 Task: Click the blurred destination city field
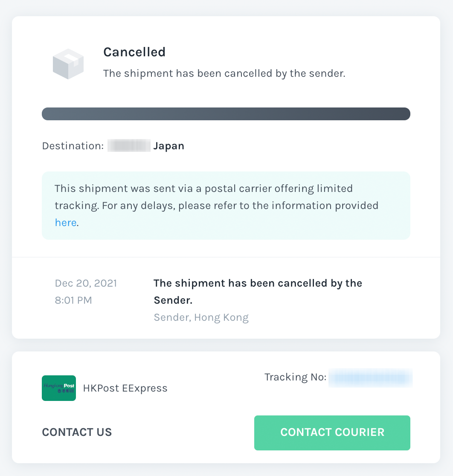[129, 145]
